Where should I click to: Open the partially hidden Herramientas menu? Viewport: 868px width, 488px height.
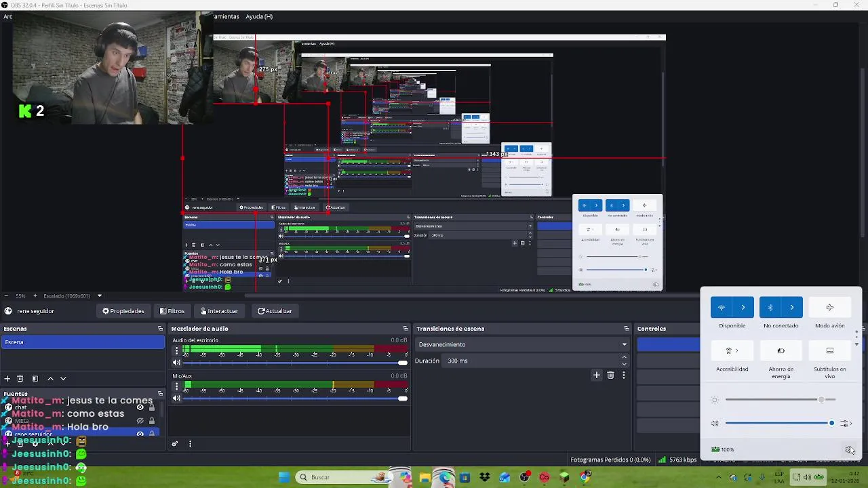coord(226,16)
